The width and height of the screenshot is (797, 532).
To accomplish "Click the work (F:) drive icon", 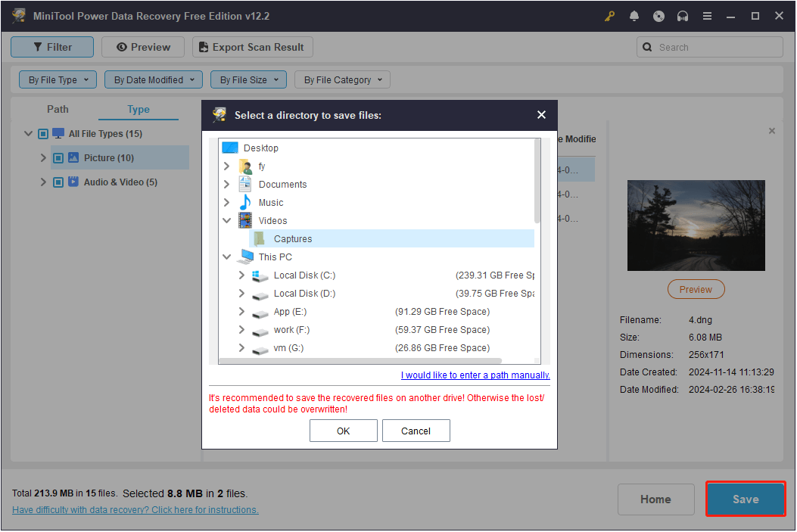I will pos(260,331).
